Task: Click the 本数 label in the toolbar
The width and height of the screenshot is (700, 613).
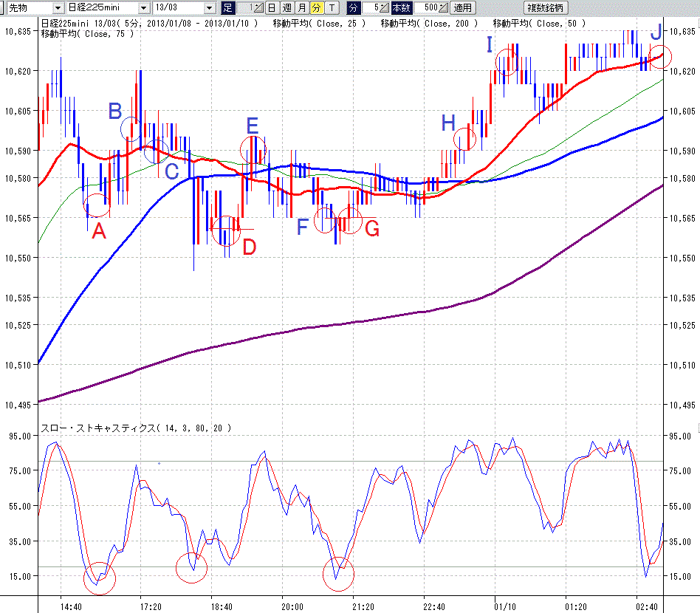Action: (401, 7)
